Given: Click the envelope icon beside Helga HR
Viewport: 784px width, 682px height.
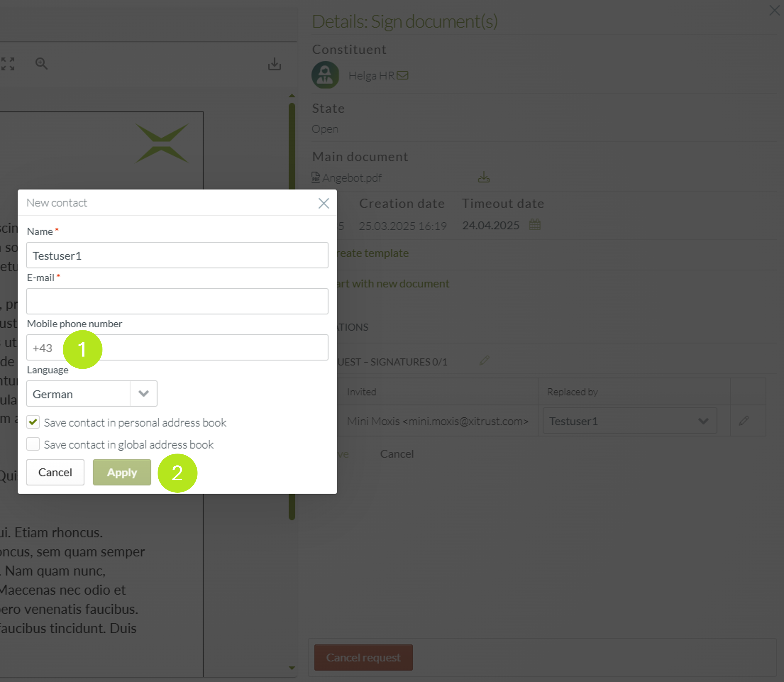Looking at the screenshot, I should click(x=402, y=75).
